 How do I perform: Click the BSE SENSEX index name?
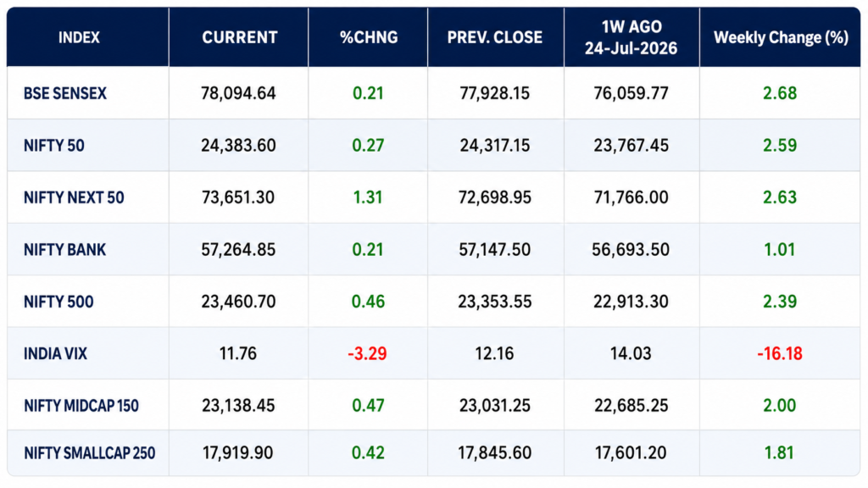[x=64, y=93]
